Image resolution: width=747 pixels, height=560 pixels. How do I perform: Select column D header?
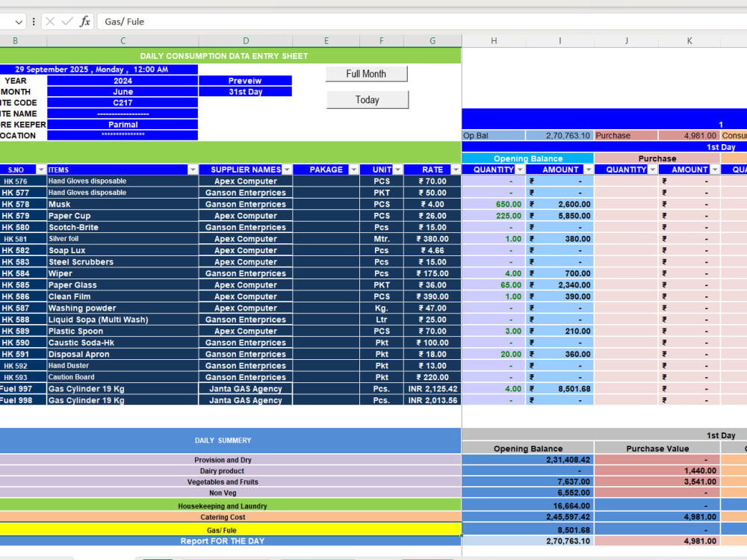245,41
